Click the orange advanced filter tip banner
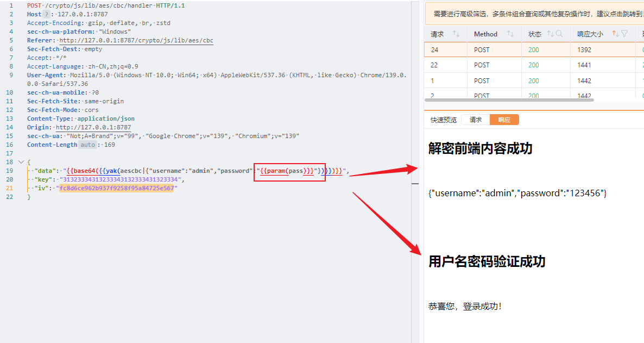This screenshot has height=343, width=644. pyautogui.click(x=534, y=14)
